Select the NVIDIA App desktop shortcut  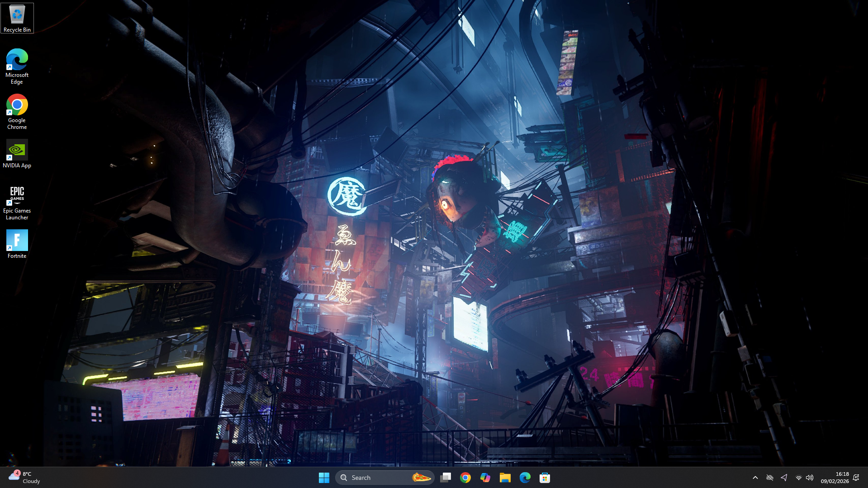tap(17, 154)
